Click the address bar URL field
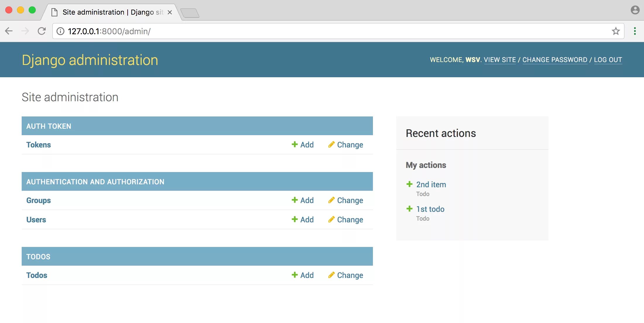 [322, 31]
